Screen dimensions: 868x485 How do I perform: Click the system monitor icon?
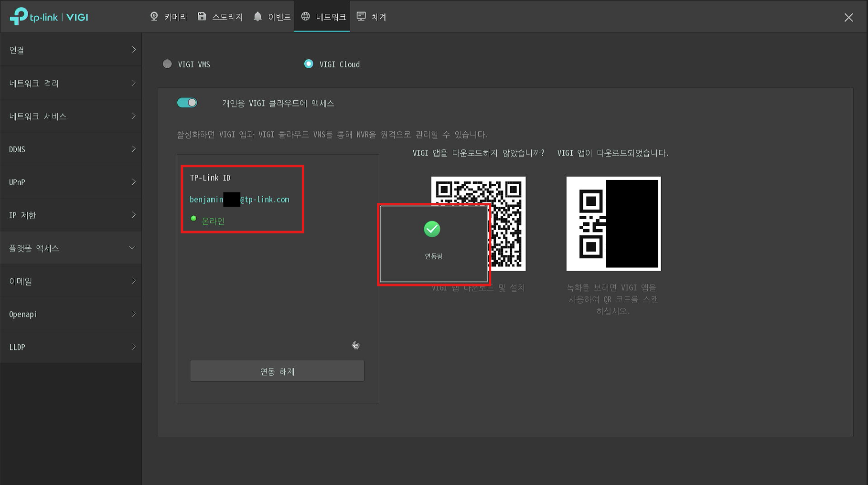click(361, 17)
